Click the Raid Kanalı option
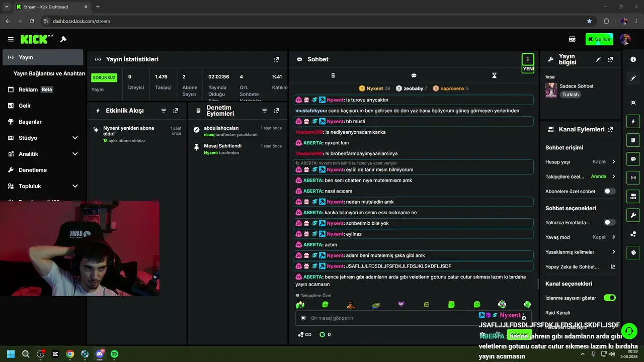This screenshot has width=644, height=362. coord(557,313)
